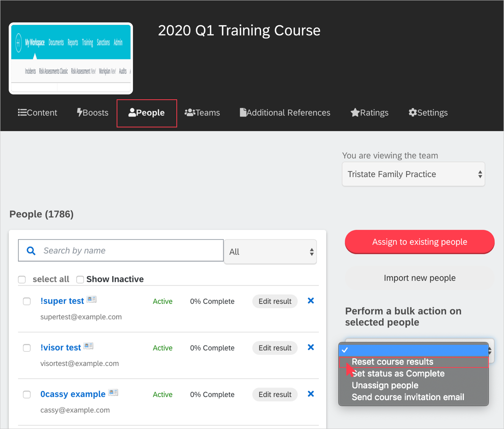
Task: Open the Additional References tab
Action: point(285,113)
